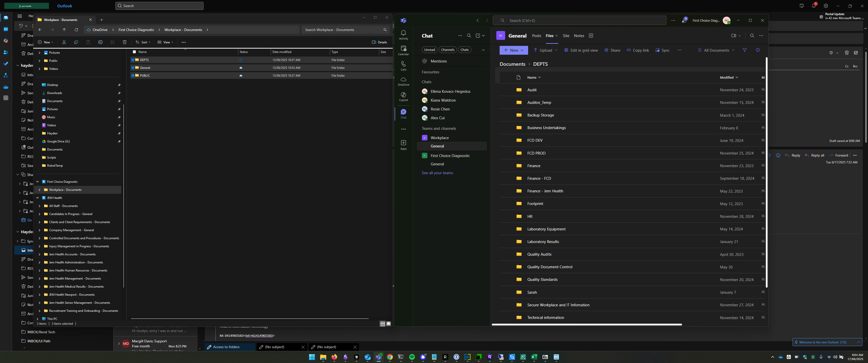Screen dimensions: 868x363
Task: Select the Files tab
Action: 550,36
